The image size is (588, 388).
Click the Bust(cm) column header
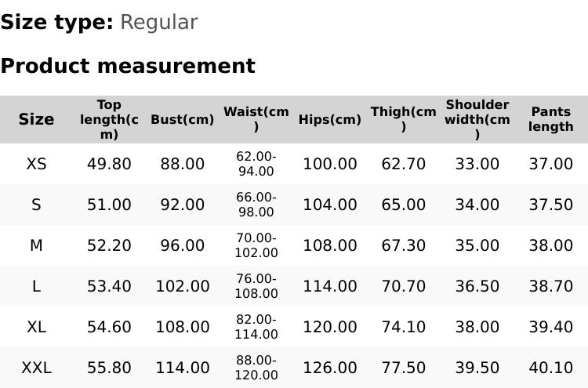click(x=182, y=119)
